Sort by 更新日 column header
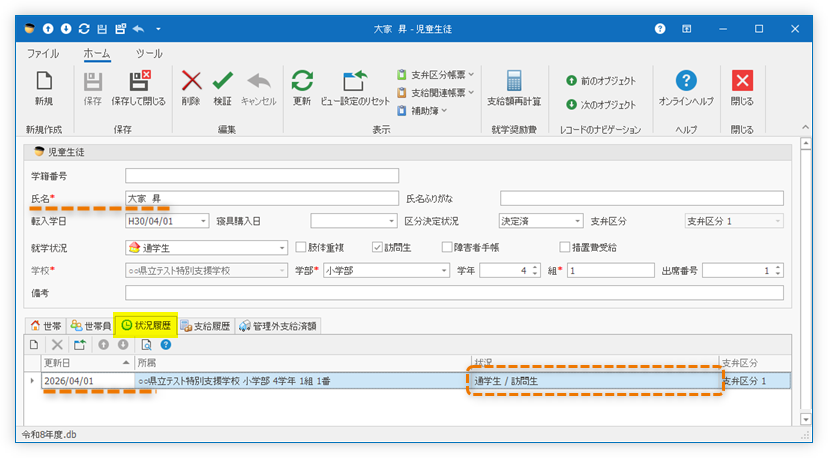Screen dimensions: 828x458 (x=88, y=363)
